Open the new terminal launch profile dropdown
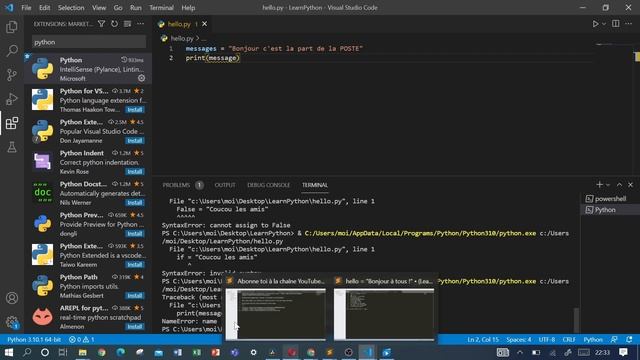Screen dimensions: 640x360 608,185
